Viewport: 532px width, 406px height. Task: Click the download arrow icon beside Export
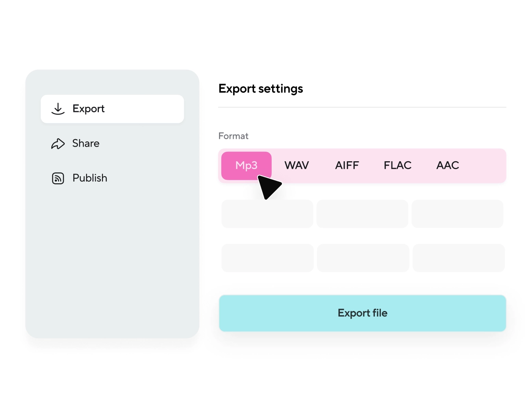(58, 109)
